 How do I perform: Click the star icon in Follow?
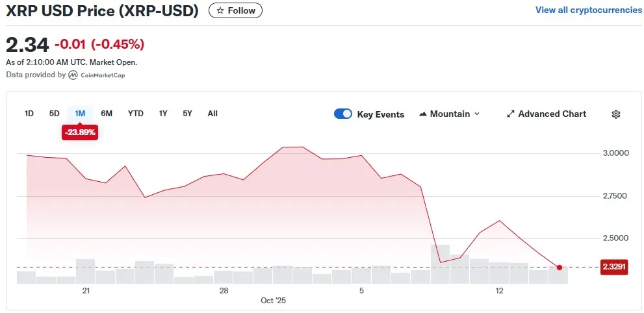coord(220,10)
